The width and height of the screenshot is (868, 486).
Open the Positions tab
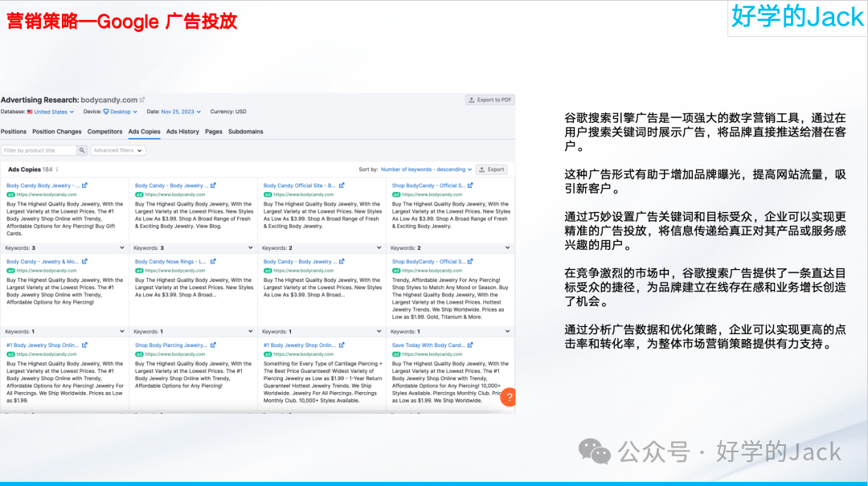pyautogui.click(x=14, y=131)
